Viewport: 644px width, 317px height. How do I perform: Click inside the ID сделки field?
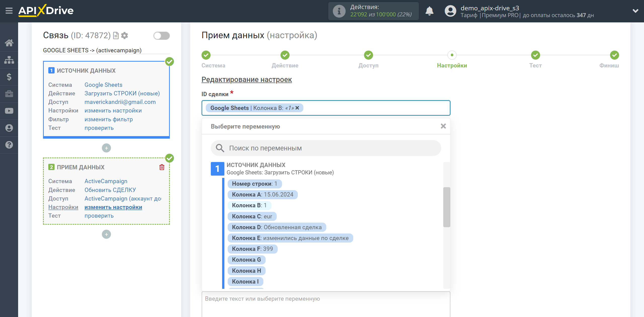(x=326, y=108)
